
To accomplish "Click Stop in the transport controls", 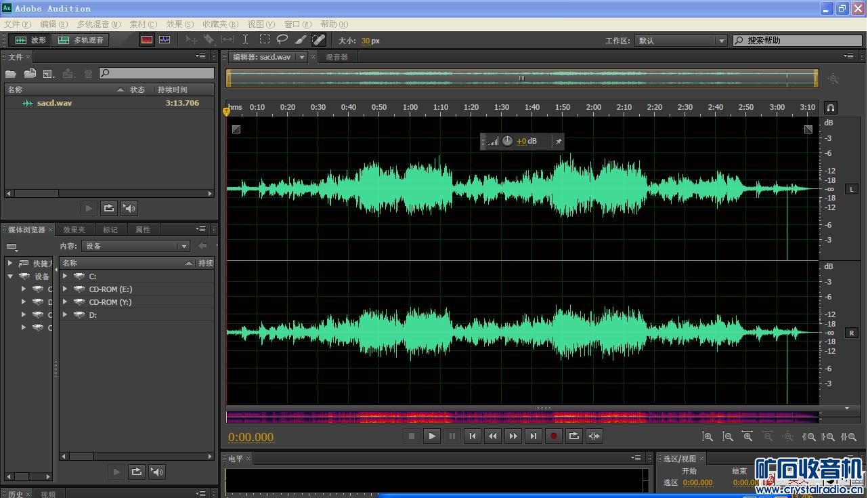I will 411,436.
